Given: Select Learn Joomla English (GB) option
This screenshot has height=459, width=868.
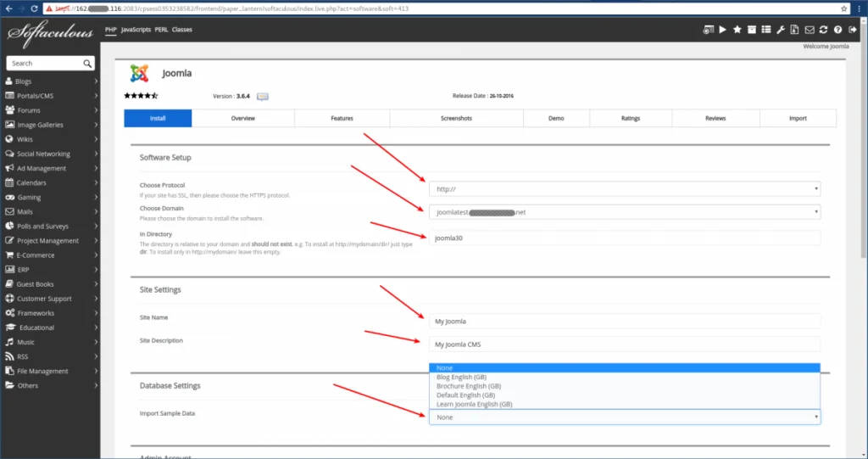Looking at the screenshot, I should 625,404.
